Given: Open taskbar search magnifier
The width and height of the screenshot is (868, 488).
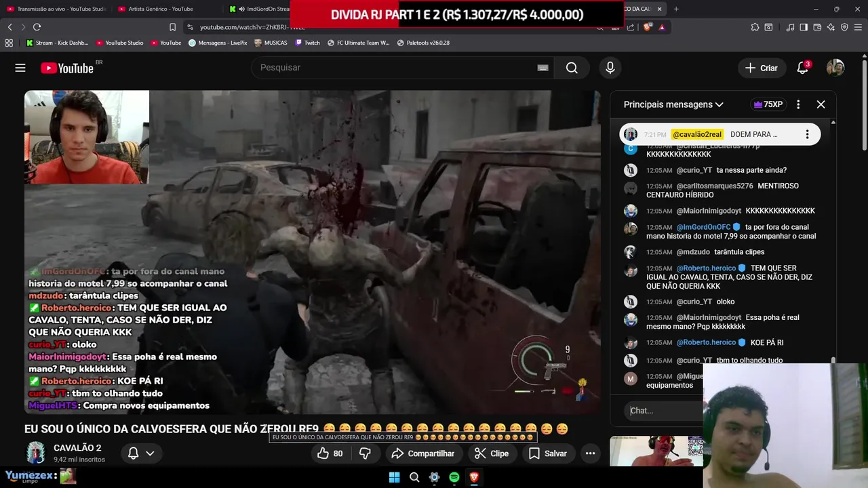Looking at the screenshot, I should click(414, 477).
